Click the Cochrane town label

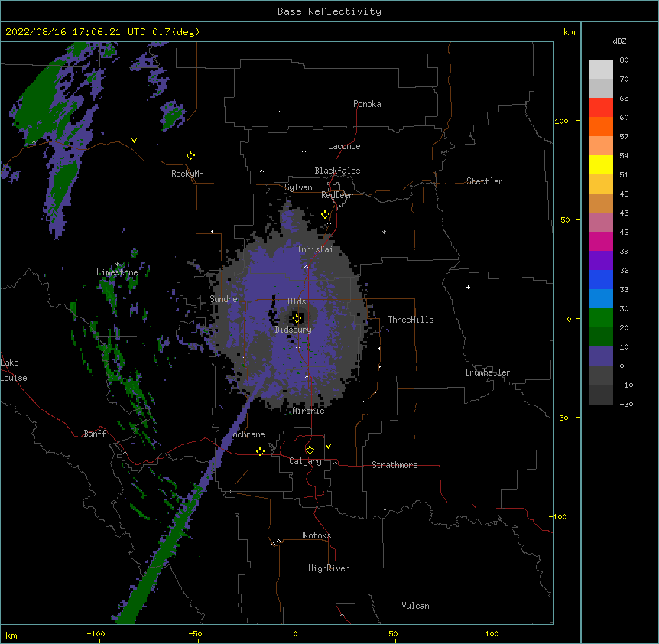246,434
